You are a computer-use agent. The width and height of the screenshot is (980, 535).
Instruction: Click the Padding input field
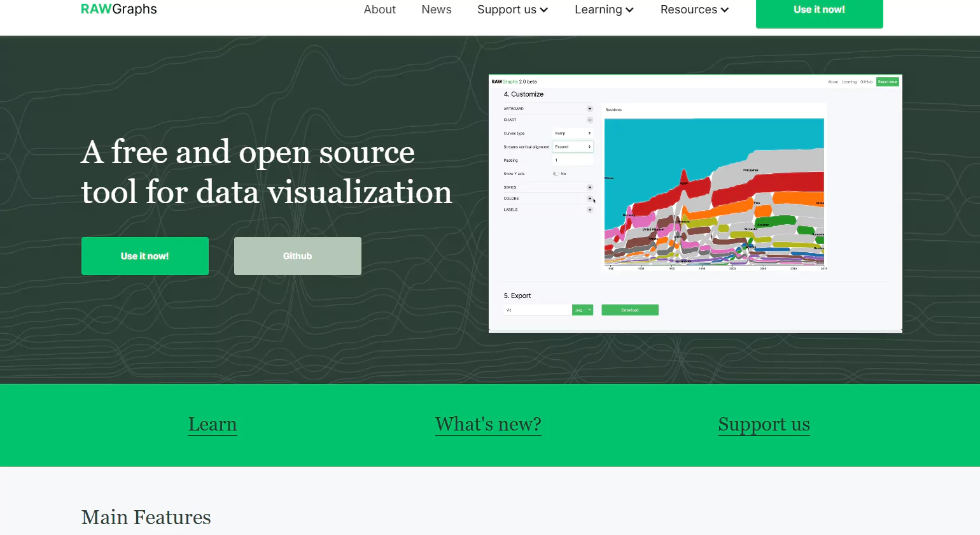point(573,160)
